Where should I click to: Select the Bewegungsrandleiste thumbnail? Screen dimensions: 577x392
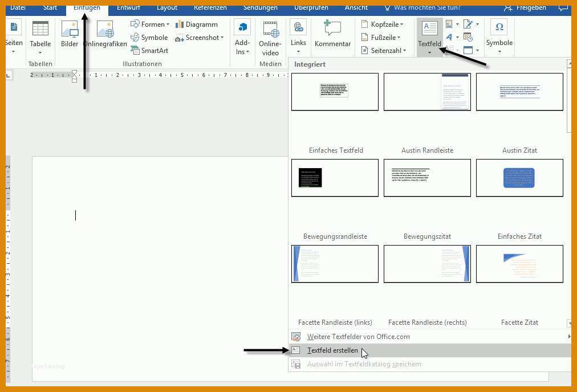coord(335,178)
